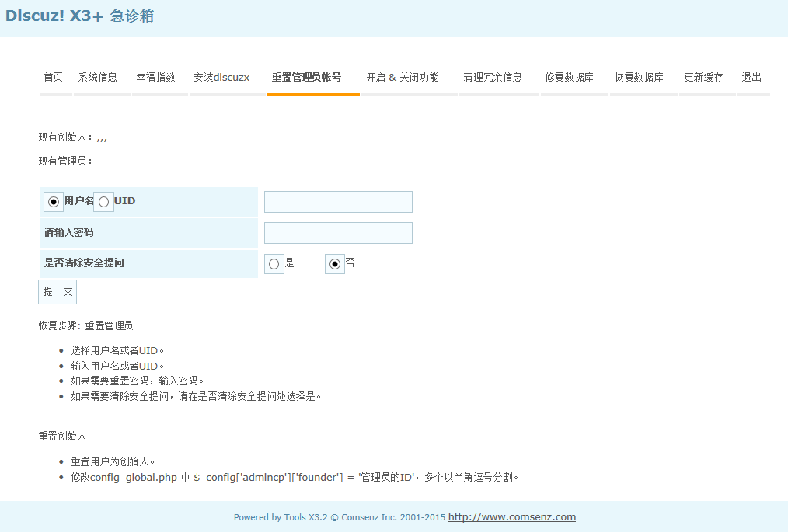Click the 重置用户为创始人 bullet text
788x532 pixels.
113,461
